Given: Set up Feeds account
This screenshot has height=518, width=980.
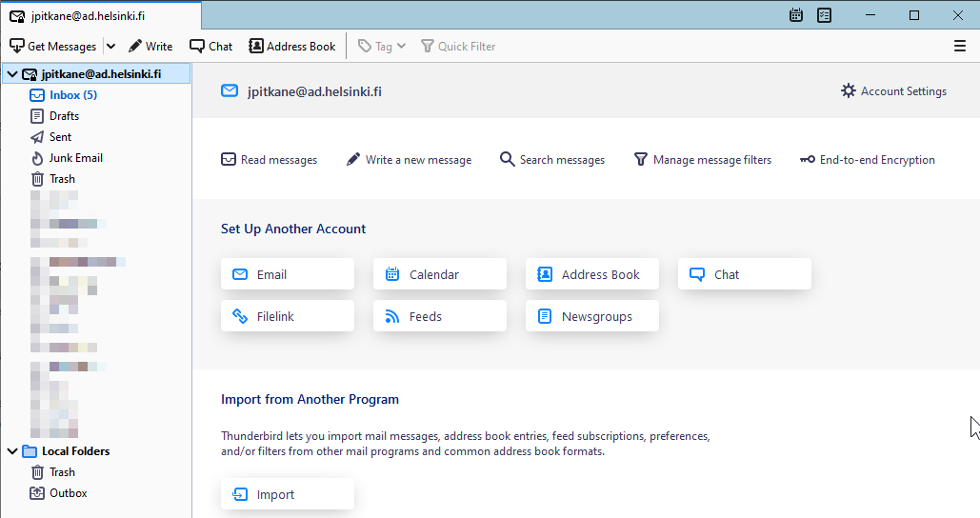Looking at the screenshot, I should point(440,316).
